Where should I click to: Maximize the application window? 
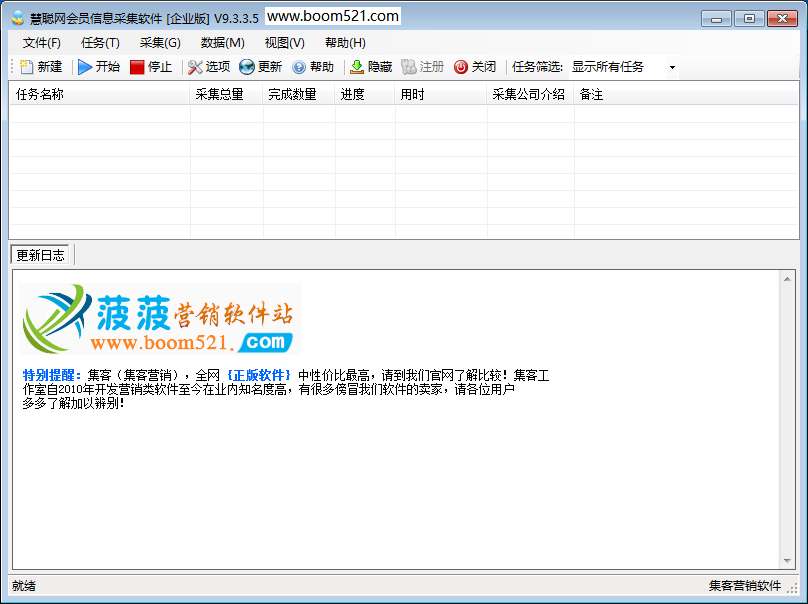coord(749,19)
